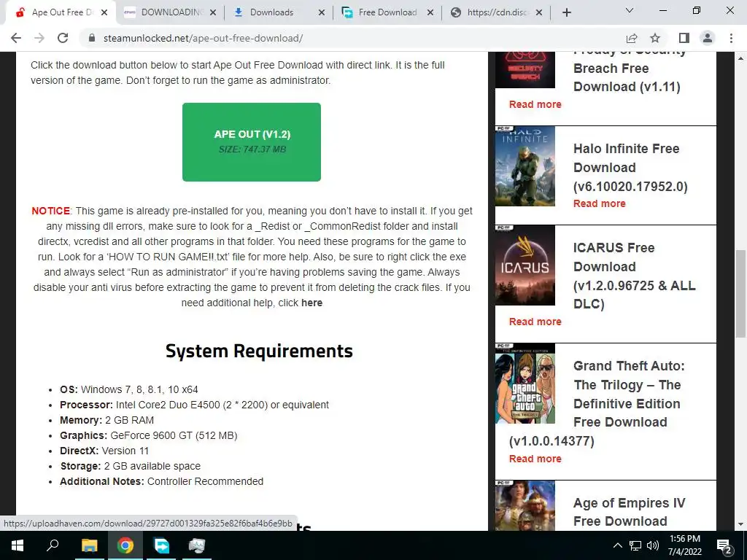The image size is (747, 560).
Task: Open the Windows Start menu
Action: (18, 545)
